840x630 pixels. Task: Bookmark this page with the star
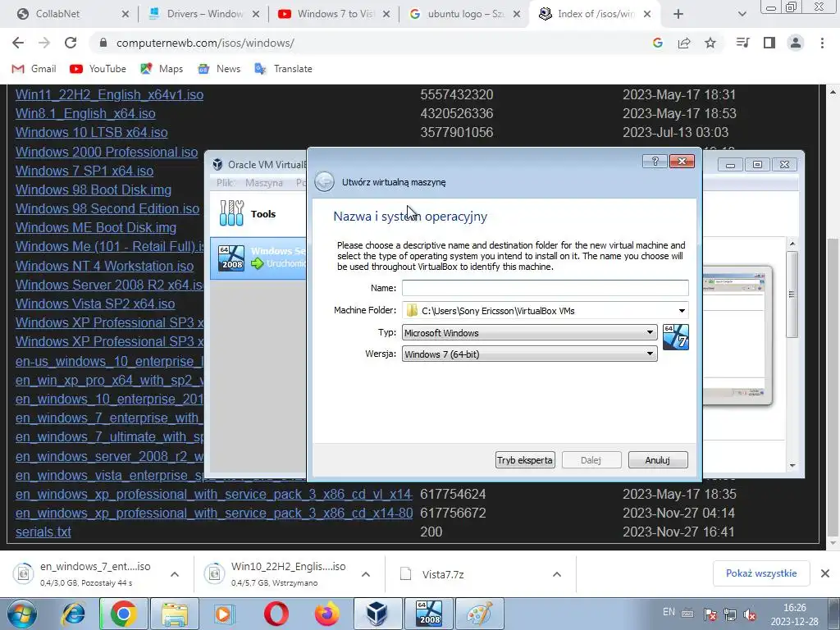(x=710, y=43)
